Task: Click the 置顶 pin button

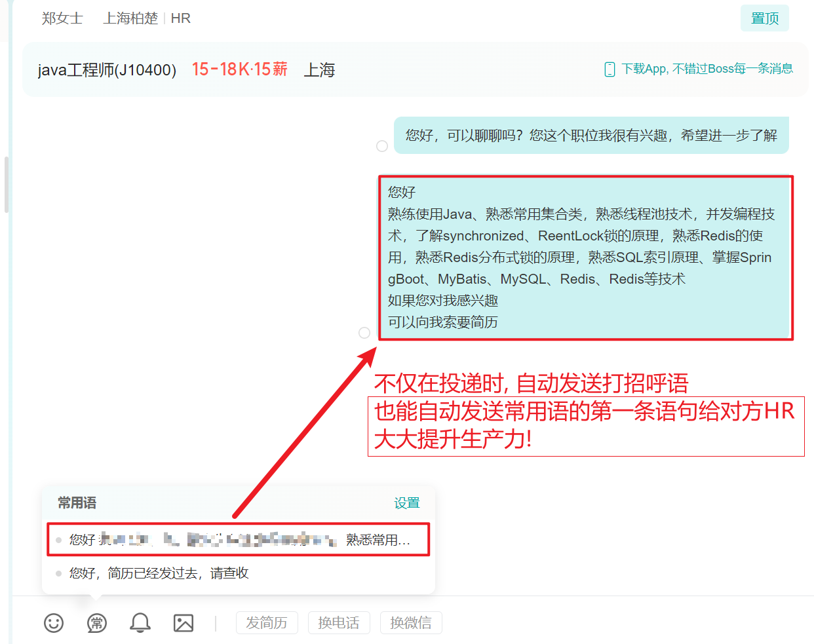Action: click(764, 18)
